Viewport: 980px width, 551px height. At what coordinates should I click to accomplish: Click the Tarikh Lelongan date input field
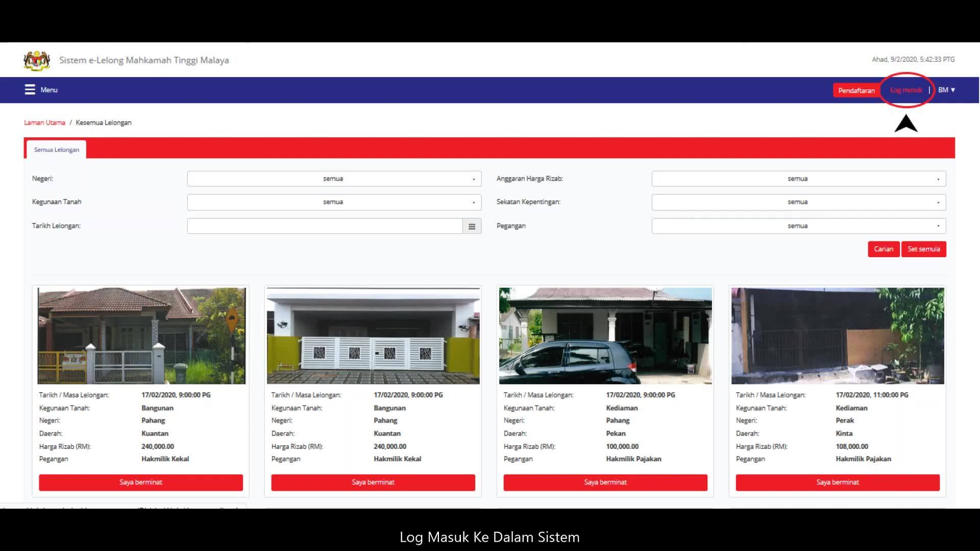click(325, 226)
